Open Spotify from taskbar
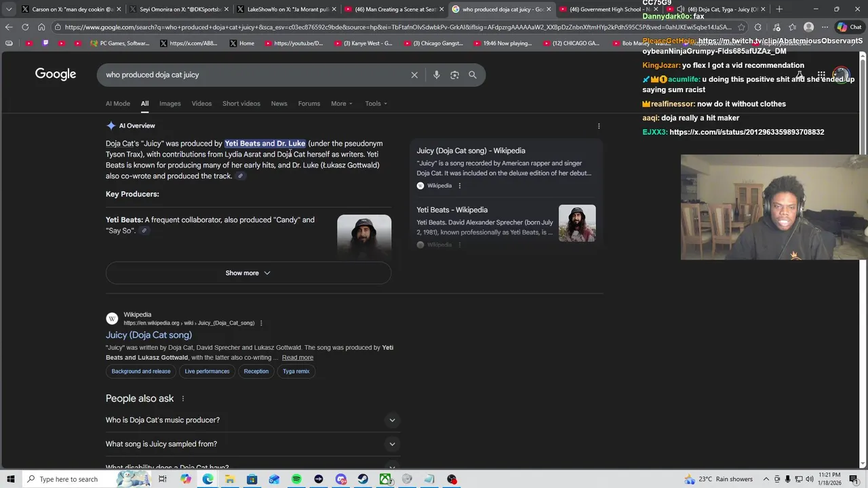Screen dimensions: 868x488 click(x=296, y=479)
